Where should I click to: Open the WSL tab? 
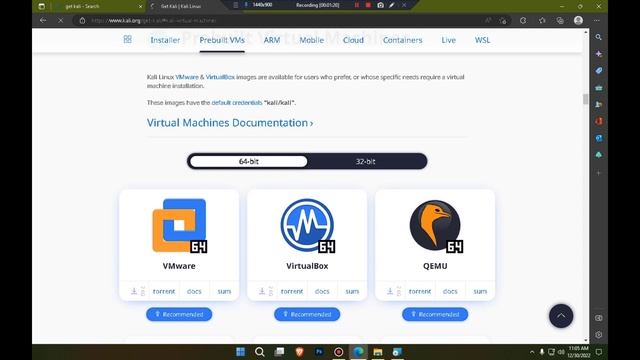[x=482, y=40]
